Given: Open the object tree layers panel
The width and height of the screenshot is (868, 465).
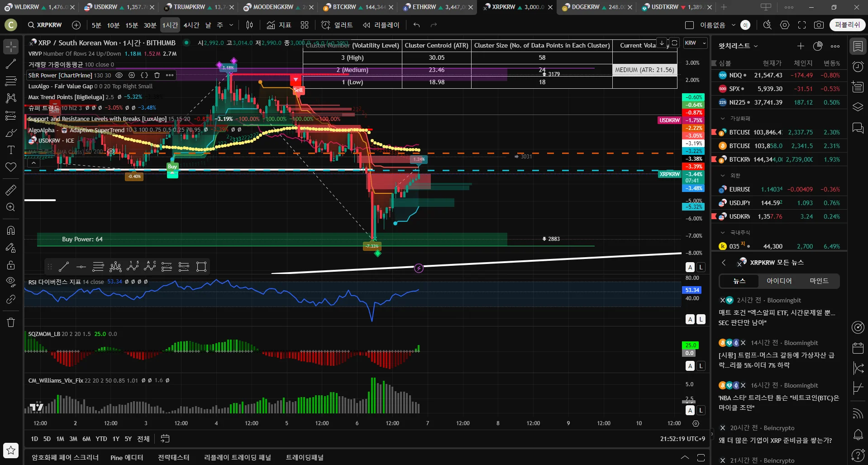Looking at the screenshot, I should (x=858, y=107).
